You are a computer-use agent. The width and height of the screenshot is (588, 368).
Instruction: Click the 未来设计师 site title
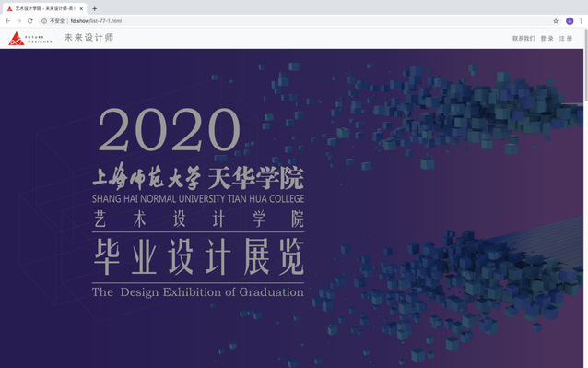coord(88,38)
